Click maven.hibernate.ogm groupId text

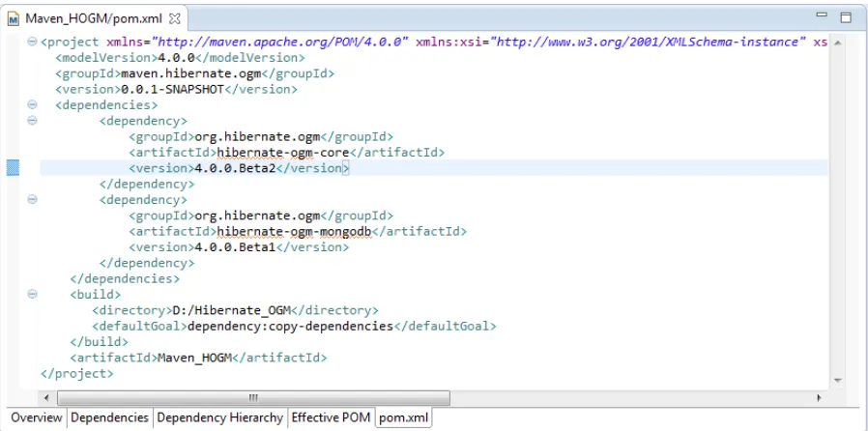[x=190, y=73]
